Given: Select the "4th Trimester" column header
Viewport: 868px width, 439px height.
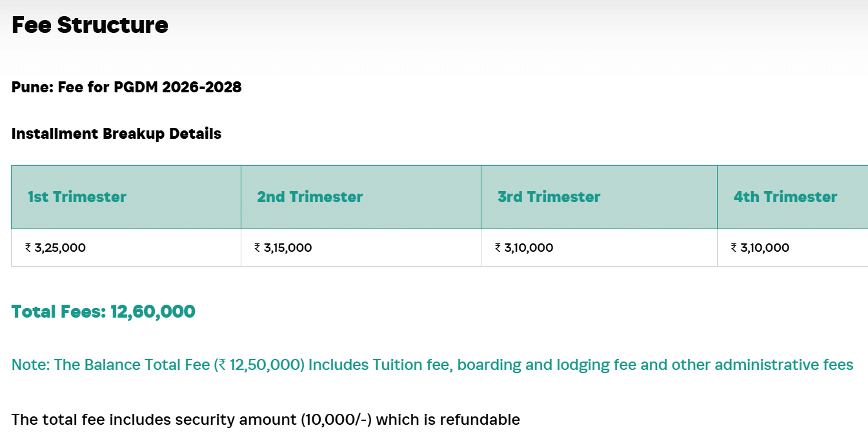Looking at the screenshot, I should point(785,197).
